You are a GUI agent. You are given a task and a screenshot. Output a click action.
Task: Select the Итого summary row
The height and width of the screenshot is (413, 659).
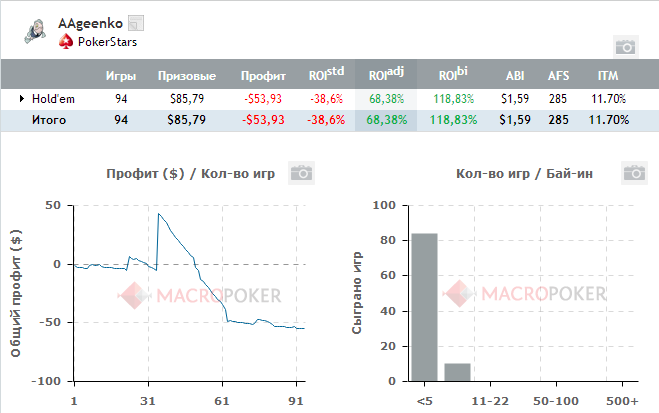click(49, 120)
